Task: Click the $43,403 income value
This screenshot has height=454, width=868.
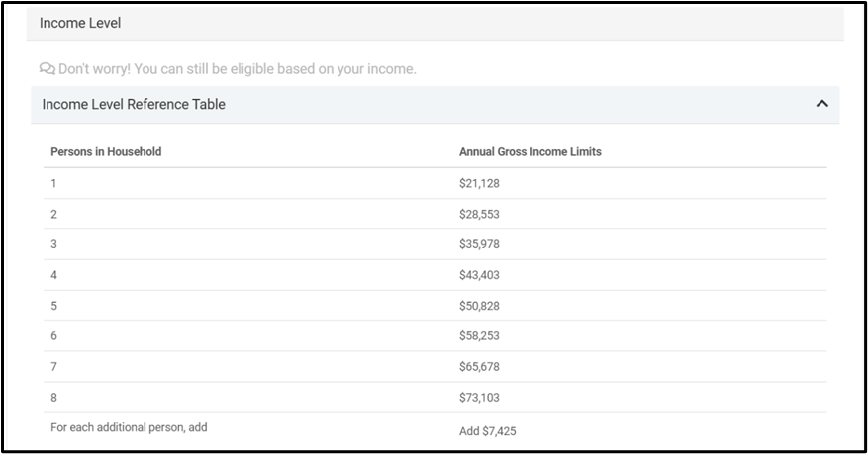Action: [480, 275]
